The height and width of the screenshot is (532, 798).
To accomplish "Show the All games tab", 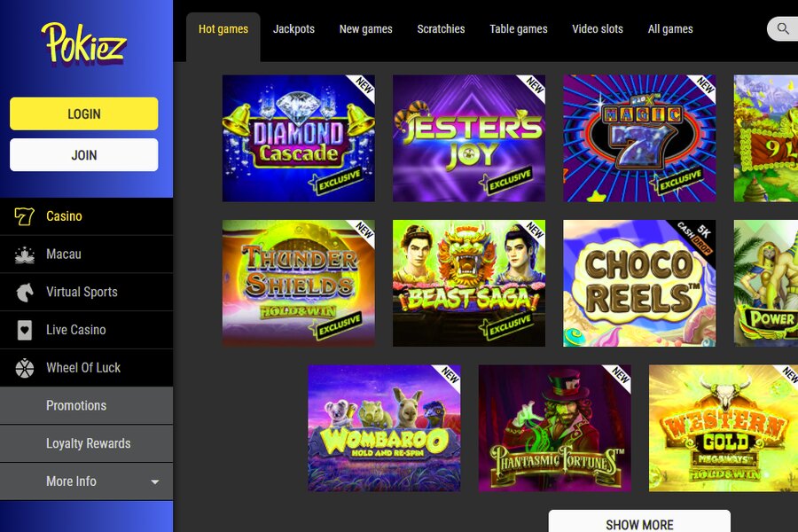I will 670,29.
